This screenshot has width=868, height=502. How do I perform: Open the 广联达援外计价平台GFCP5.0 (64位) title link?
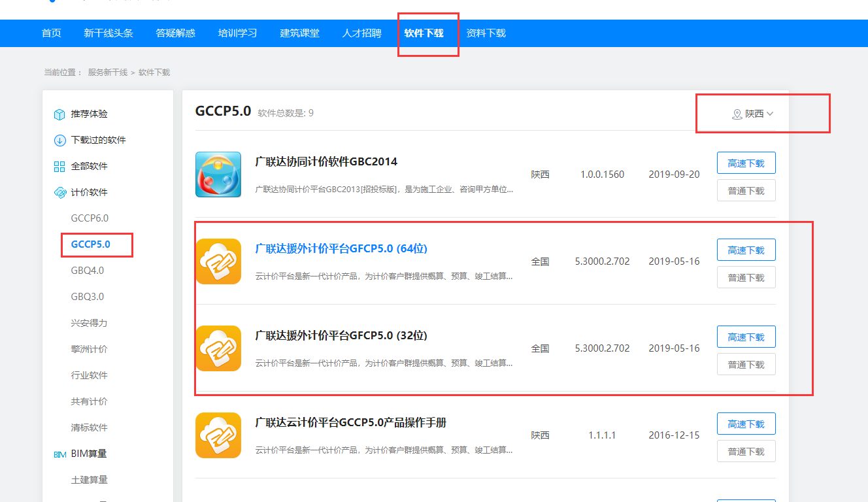pos(341,248)
